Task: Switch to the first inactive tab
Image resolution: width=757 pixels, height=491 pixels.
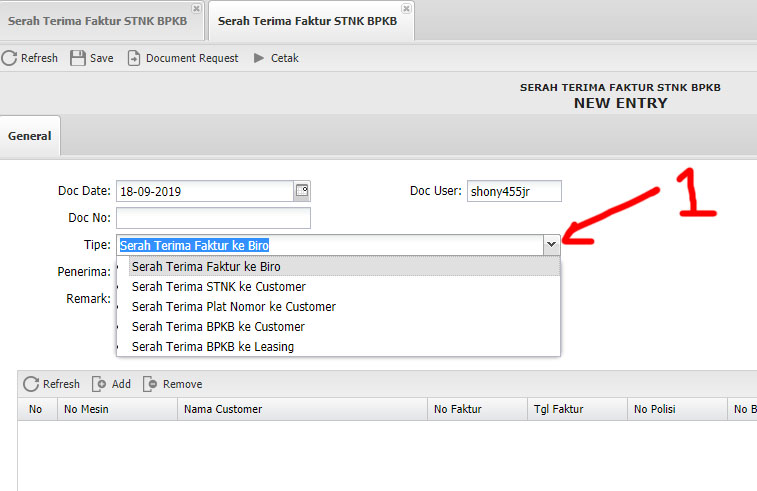Action: [96, 21]
